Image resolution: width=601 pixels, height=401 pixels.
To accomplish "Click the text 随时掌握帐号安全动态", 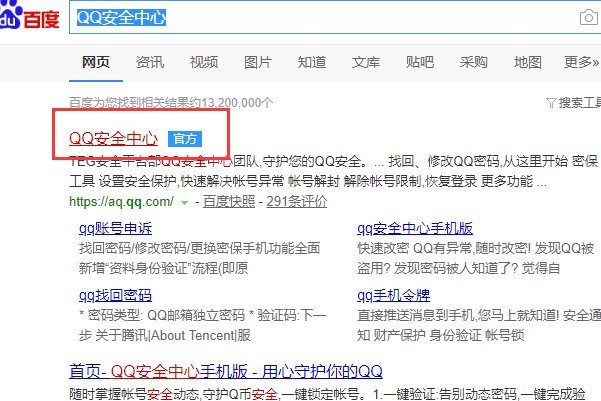I will tap(134, 394).
